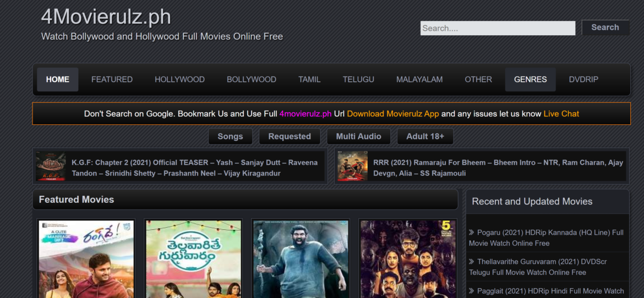644x298 pixels.
Task: Open the dark horror poster with faces
Action: click(408, 258)
